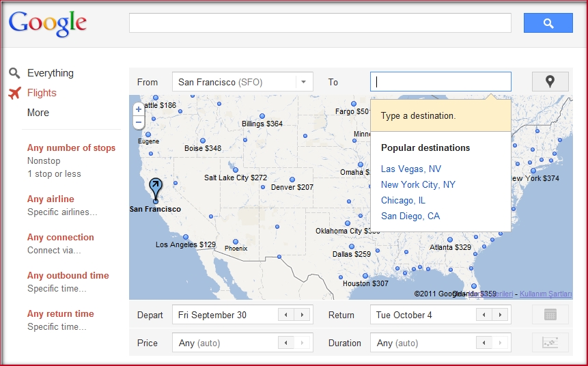This screenshot has height=366, width=588.
Task: Choose the Any airline filter
Action: tap(51, 199)
